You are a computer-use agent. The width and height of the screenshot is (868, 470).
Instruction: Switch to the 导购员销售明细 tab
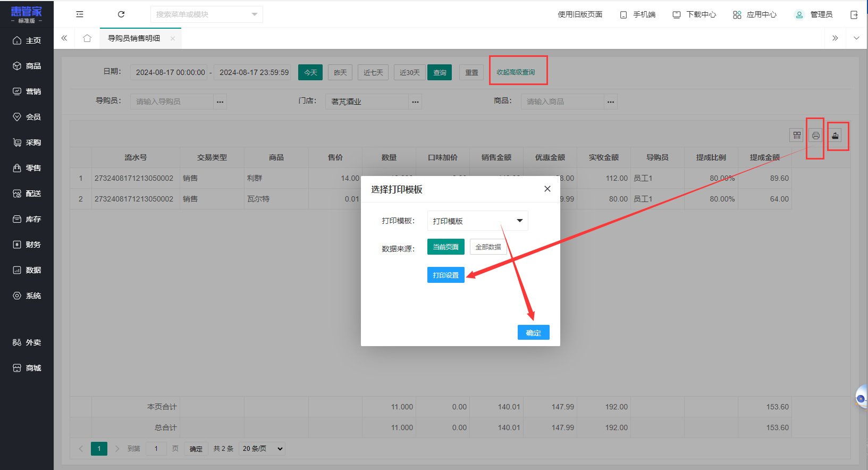[134, 38]
